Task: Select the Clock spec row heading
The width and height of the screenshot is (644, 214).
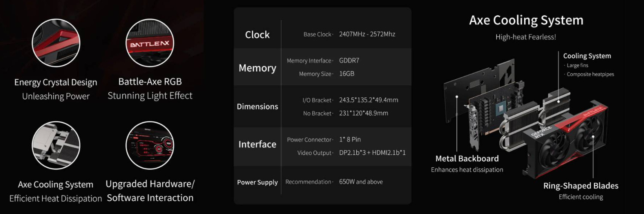Action: tap(257, 35)
